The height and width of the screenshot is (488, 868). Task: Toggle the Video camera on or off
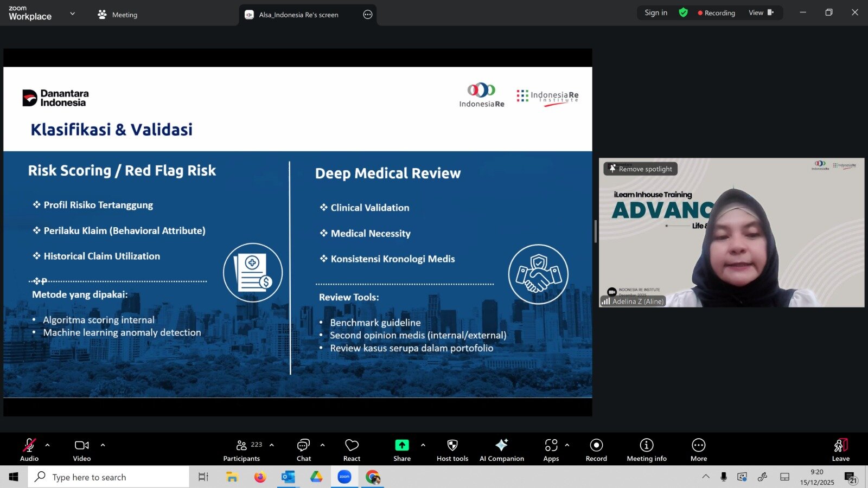tap(82, 450)
